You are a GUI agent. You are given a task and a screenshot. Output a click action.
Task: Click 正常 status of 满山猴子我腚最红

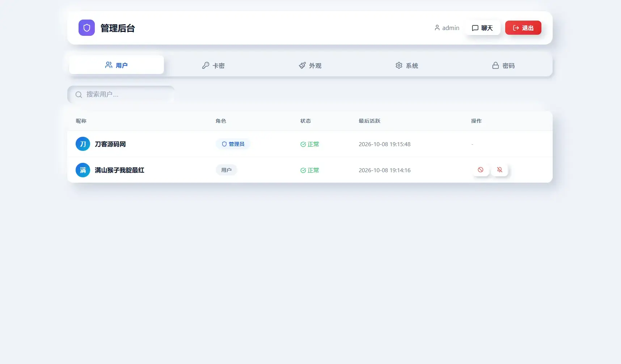click(310, 170)
